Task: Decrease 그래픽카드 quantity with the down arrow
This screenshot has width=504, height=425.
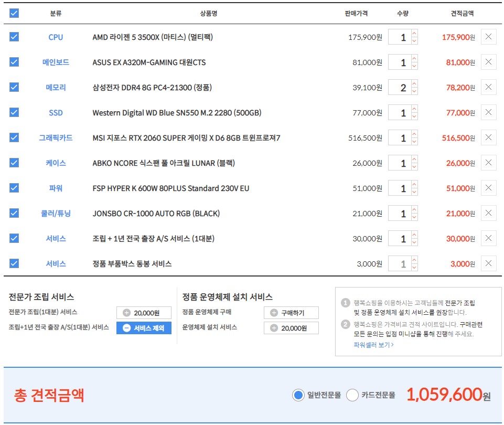Action: point(414,142)
